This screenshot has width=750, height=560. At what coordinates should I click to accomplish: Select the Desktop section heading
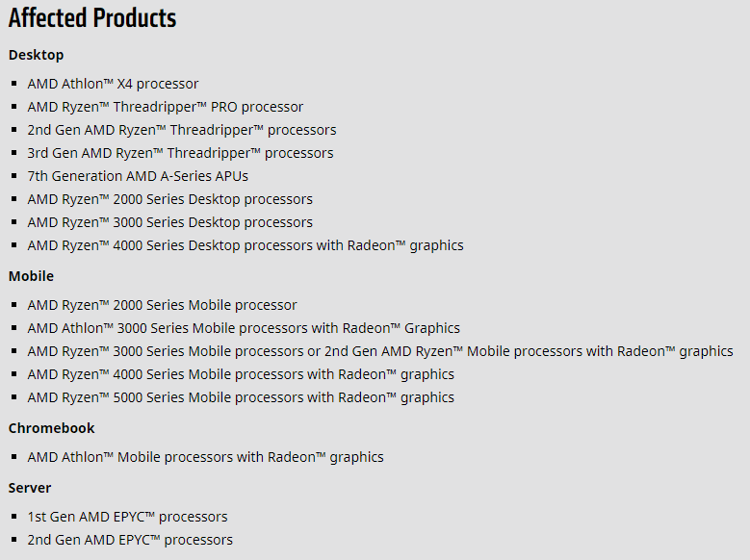[x=36, y=55]
